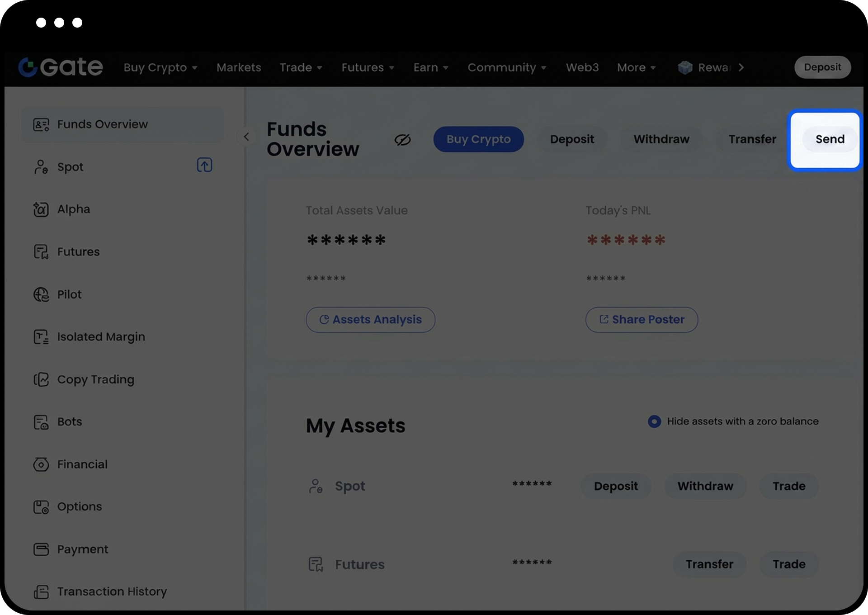Go to Web3 in navigation bar
This screenshot has height=615, width=868.
[x=582, y=67]
